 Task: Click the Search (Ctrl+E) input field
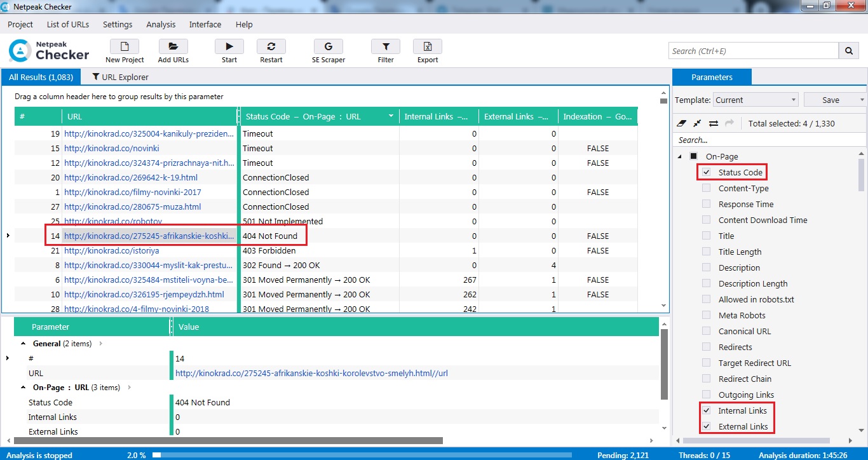[754, 51]
